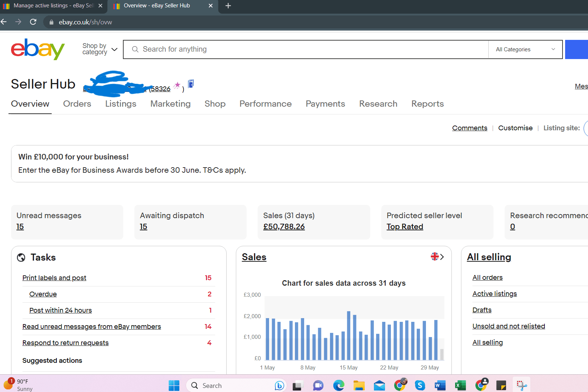Click the Sales panel heading link
Image resolution: width=588 pixels, height=392 pixels.
pos(254,257)
